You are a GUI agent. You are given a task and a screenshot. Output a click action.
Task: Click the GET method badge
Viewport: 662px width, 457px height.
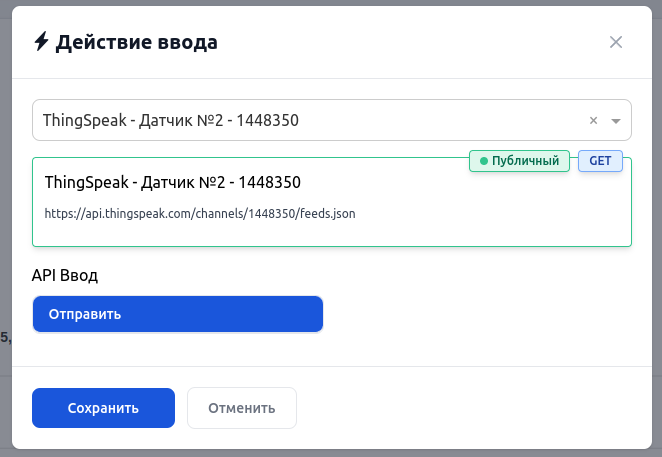600,161
